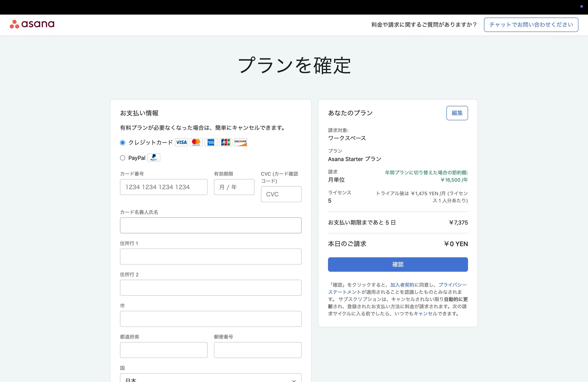
Task: Focus the 市 input field
Action: tap(211, 319)
